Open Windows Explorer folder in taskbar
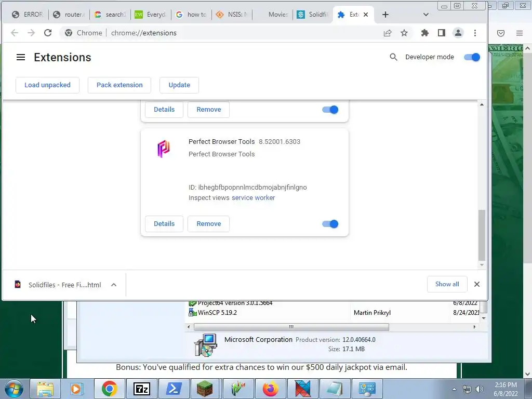 [x=45, y=389]
